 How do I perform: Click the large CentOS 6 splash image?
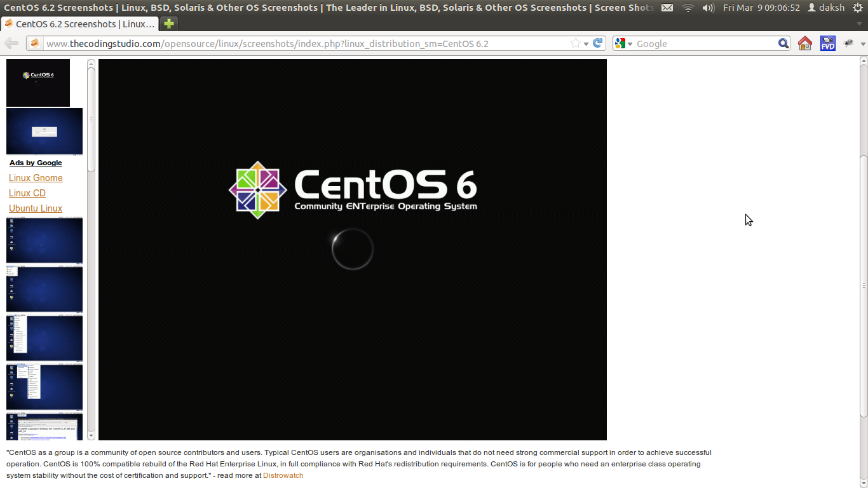[353, 250]
